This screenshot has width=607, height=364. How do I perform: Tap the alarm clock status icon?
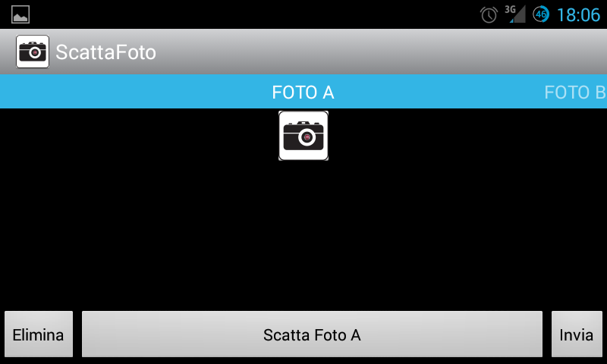[489, 14]
